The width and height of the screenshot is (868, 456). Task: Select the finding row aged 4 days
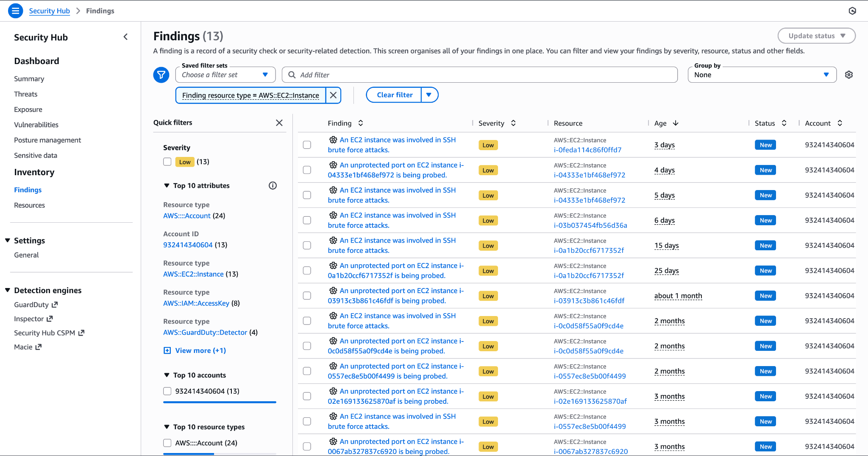pyautogui.click(x=307, y=170)
